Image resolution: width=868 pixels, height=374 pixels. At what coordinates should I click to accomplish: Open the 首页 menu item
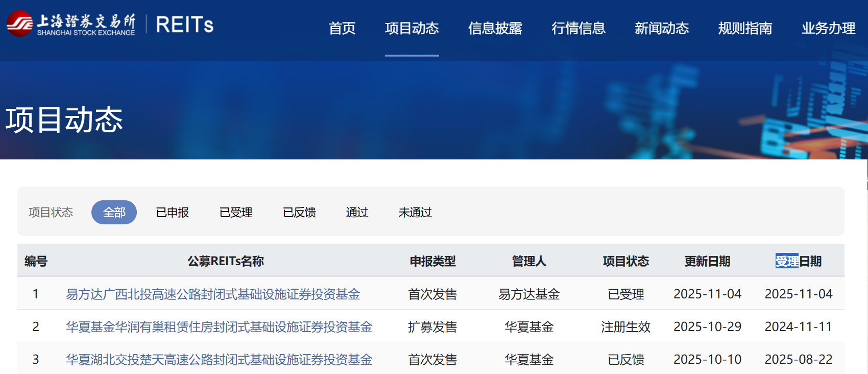(342, 28)
